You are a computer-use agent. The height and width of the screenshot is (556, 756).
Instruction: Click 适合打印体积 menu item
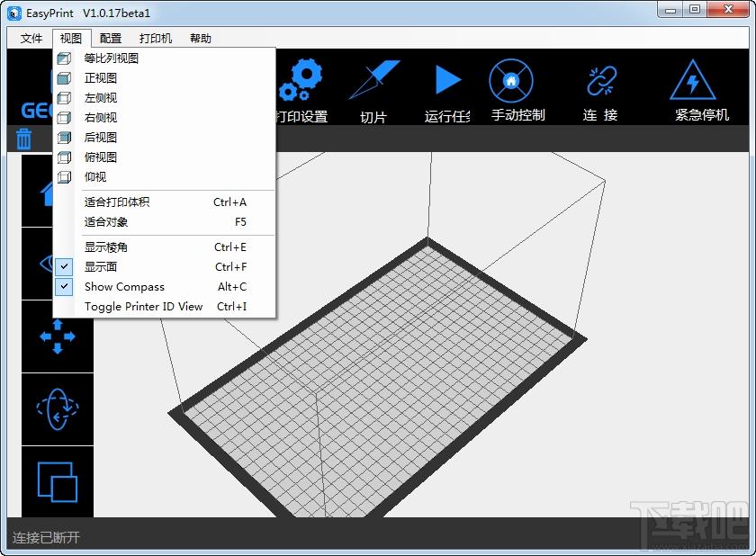164,202
